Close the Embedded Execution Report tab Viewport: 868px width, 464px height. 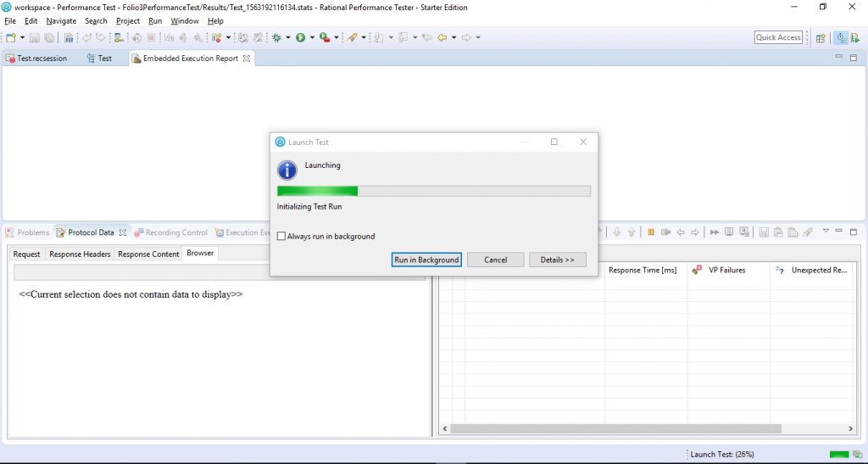tap(247, 59)
